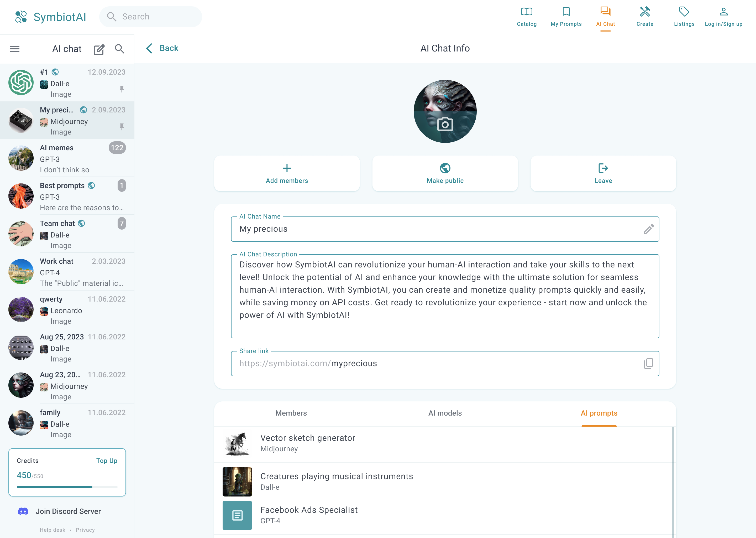Viewport: 756px width, 538px height.
Task: Unpin the My precious chat
Action: click(x=122, y=127)
